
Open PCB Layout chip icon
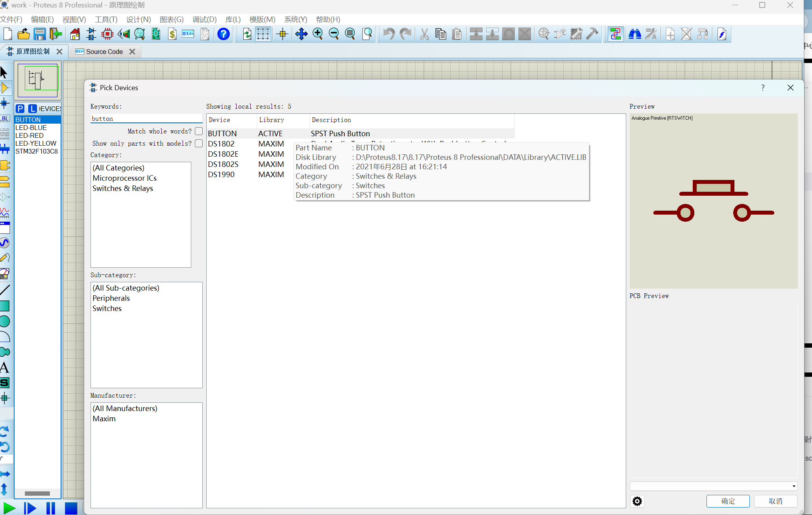coord(107,34)
